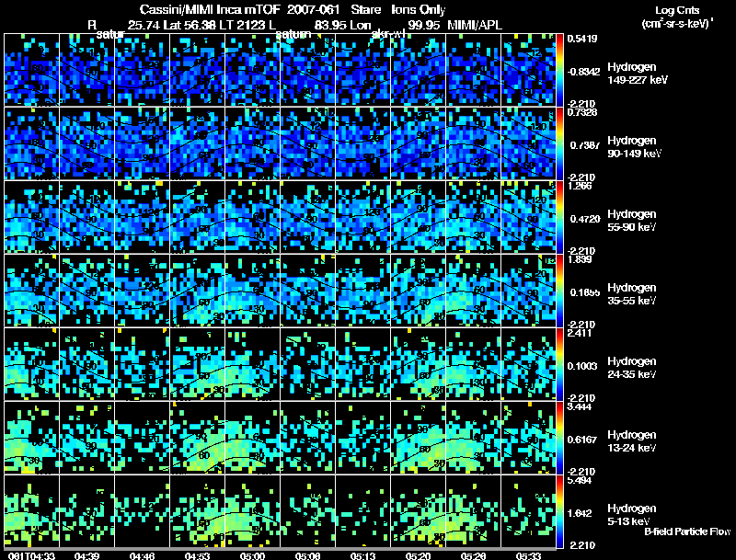The height and width of the screenshot is (560, 736).
Task: Click the 04:39 time label
Action: [86, 556]
